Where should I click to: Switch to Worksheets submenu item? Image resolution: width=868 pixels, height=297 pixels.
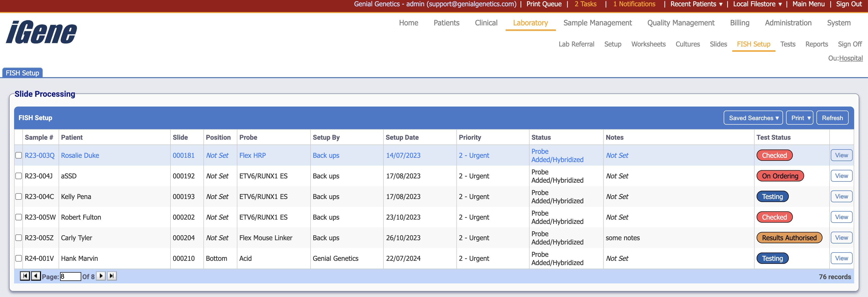pyautogui.click(x=648, y=44)
